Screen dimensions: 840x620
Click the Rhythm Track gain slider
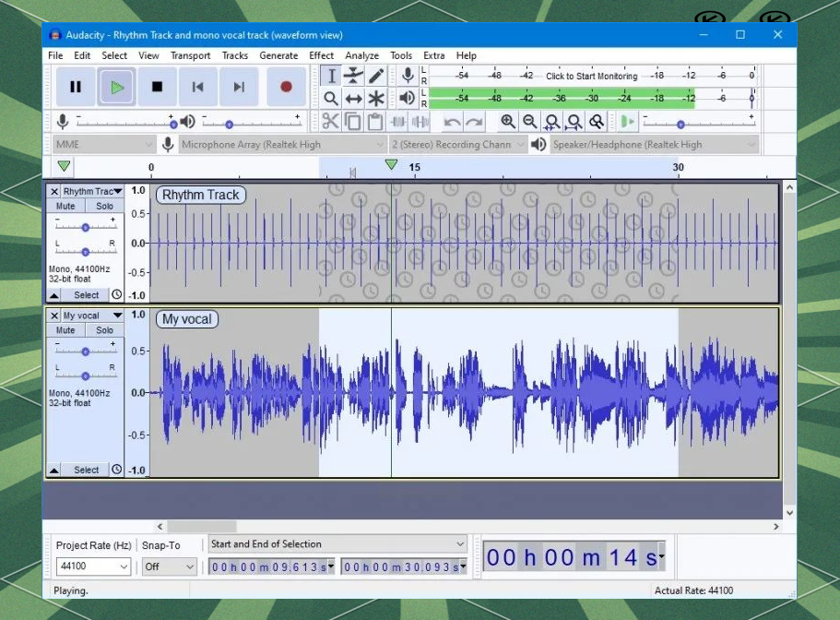point(86,227)
